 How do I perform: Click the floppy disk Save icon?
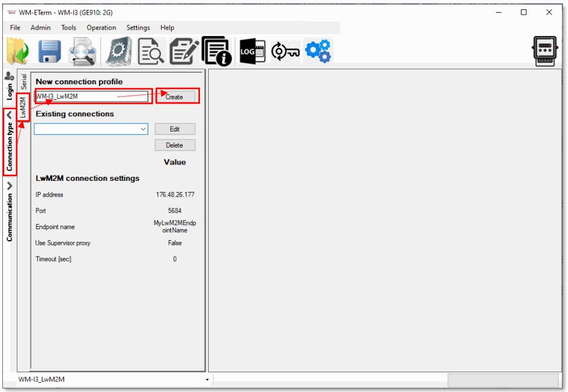coord(49,51)
